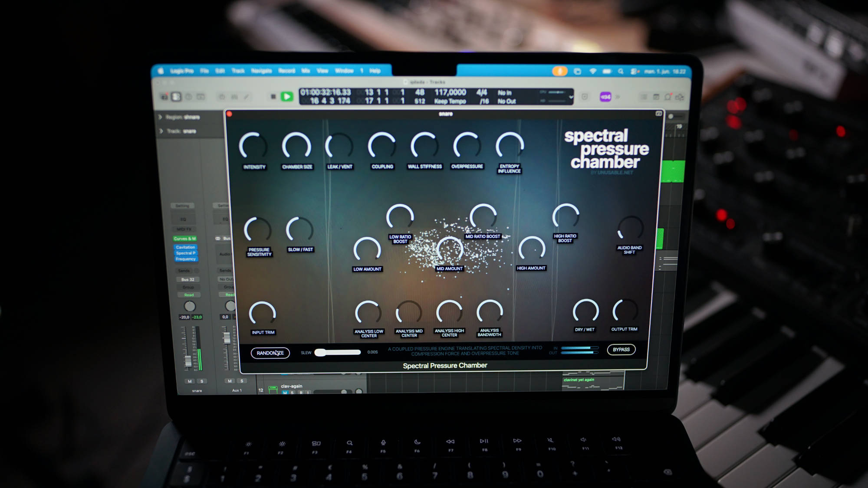
Task: Open the Library from the control bar
Action: pos(164,97)
